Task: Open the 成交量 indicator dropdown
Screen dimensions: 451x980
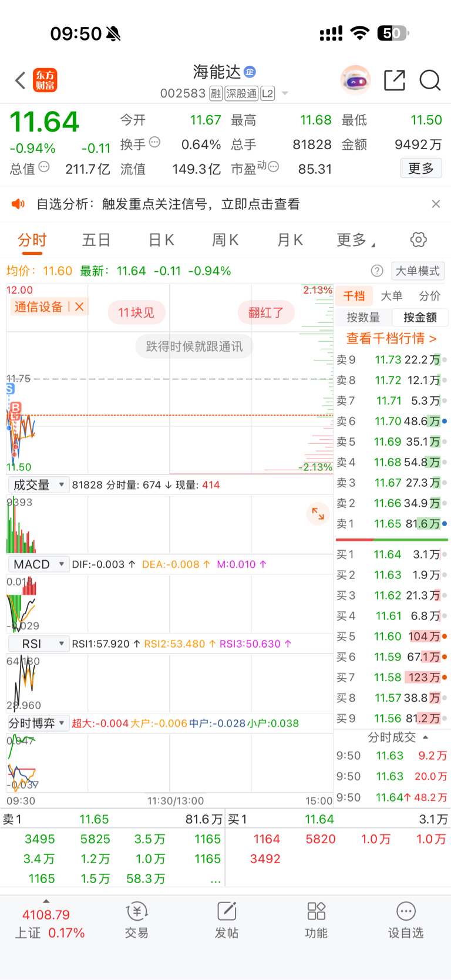Action: pos(38,485)
